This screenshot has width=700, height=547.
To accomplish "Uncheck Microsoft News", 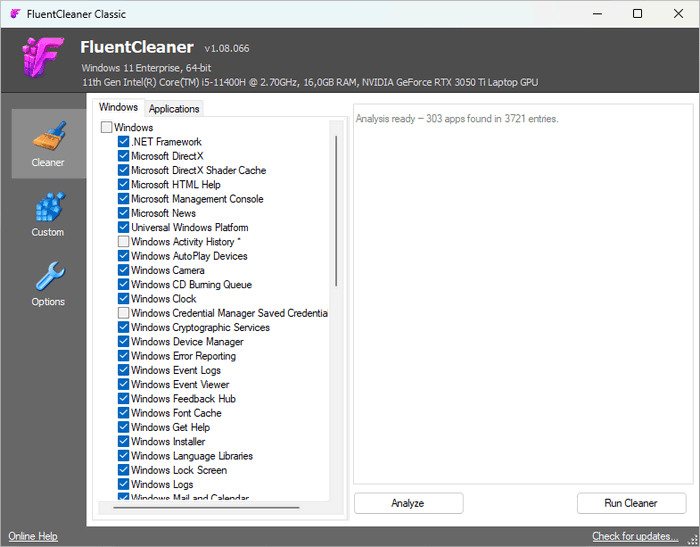I will pyautogui.click(x=123, y=213).
